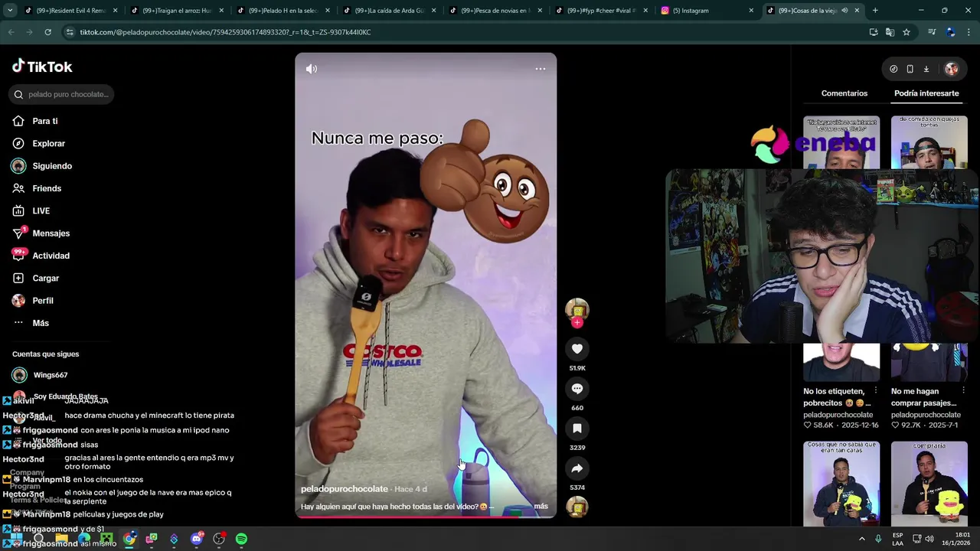Open OBS Studio from the taskbar
Viewport: 980px width, 551px height.
click(x=219, y=539)
